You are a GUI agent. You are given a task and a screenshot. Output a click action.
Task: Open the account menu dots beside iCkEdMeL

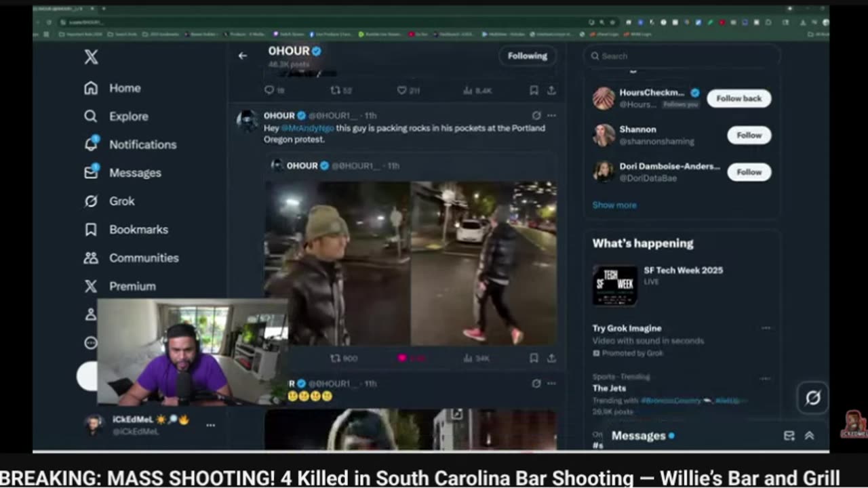click(210, 425)
